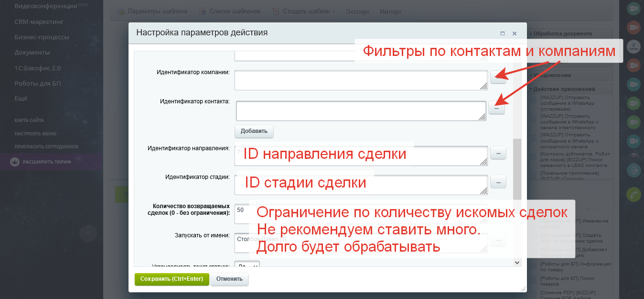Click the icon beside WAZZUP (устаревшее) action
The image size is (644, 299).
coord(534,100)
